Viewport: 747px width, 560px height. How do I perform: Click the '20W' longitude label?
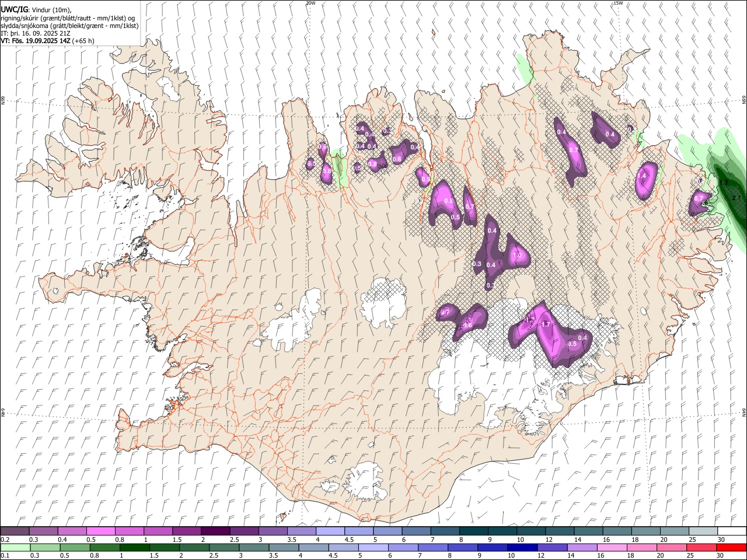[310, 3]
